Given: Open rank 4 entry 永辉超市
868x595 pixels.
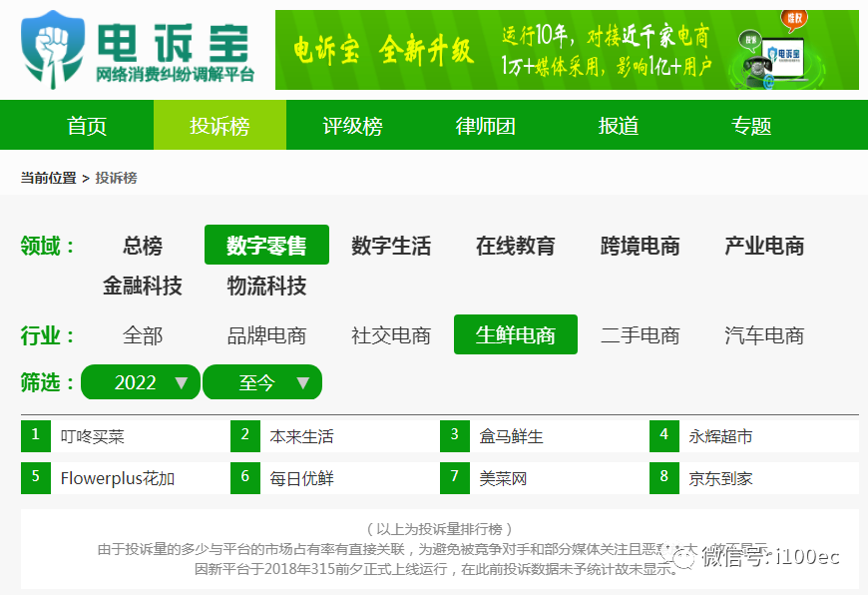Looking at the screenshot, I should click(720, 436).
